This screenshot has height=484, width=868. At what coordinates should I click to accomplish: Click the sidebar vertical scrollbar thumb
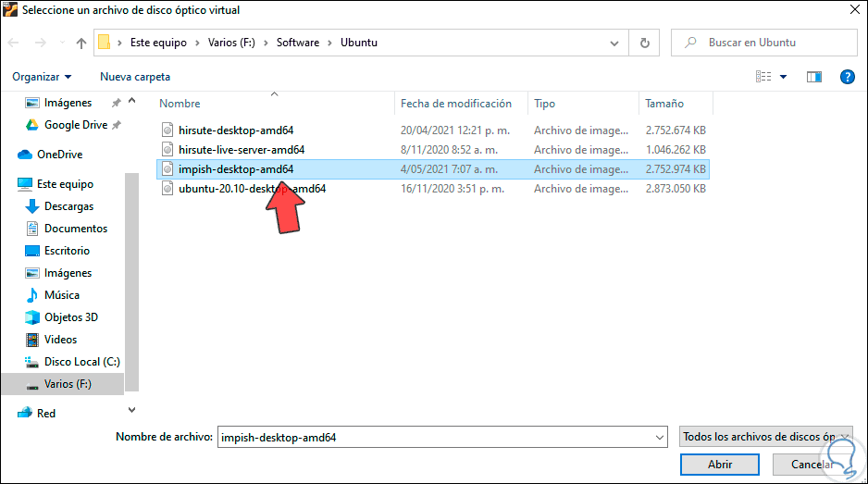pyautogui.click(x=131, y=282)
